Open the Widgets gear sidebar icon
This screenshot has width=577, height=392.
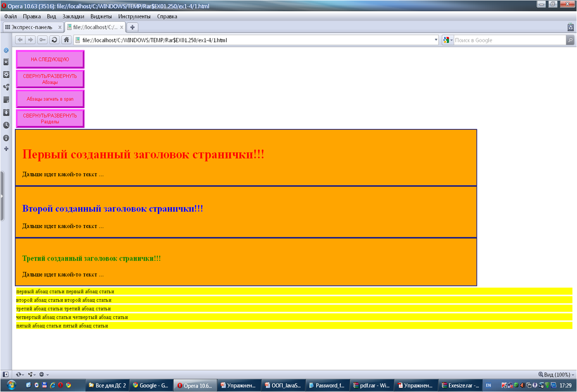(6, 74)
